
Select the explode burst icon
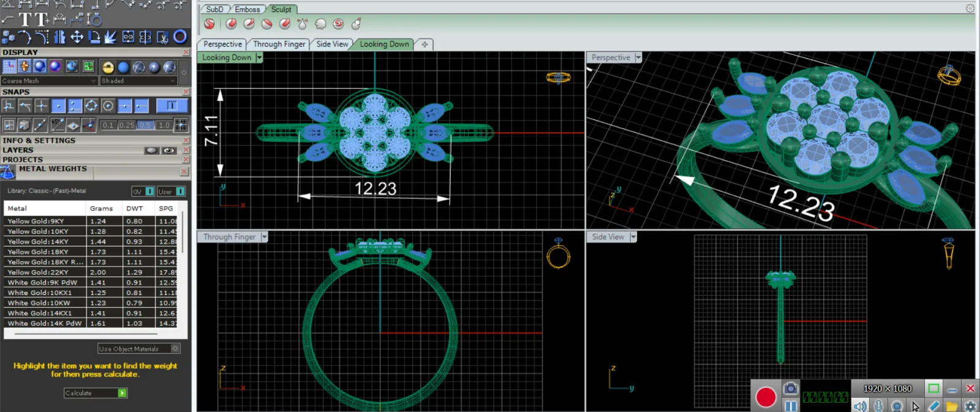click(x=110, y=37)
